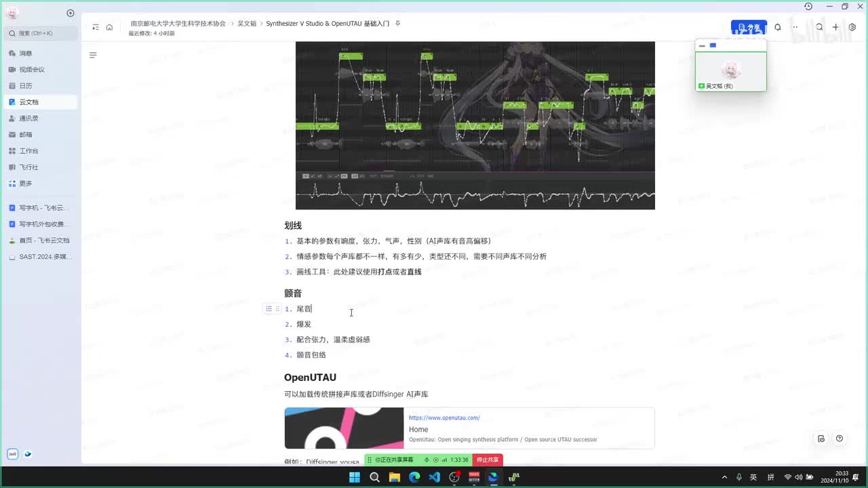Click the Synthesizer V screenshot image
Viewport: 868px width, 488px height.
point(475,125)
